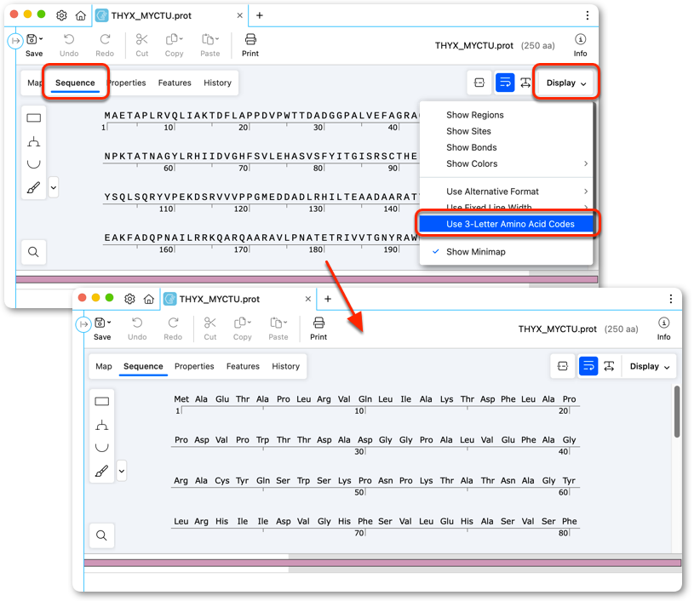The height and width of the screenshot is (601, 700).
Task: Click the Cut scissors in the top window
Action: 141,40
